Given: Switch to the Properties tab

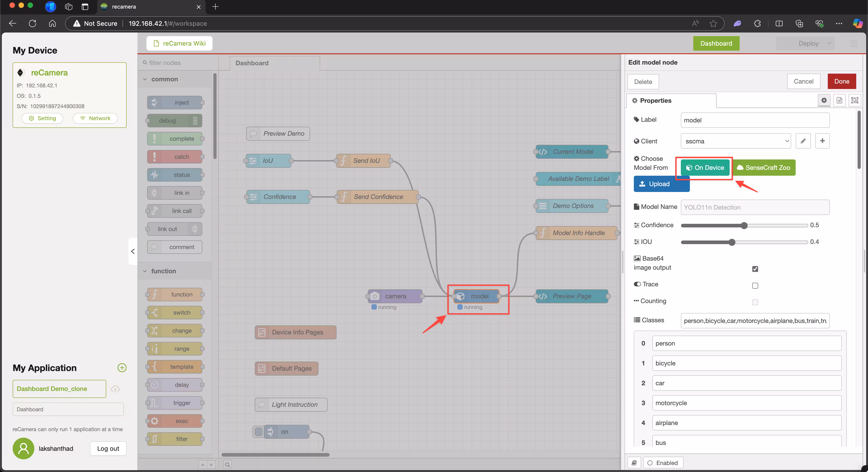Looking at the screenshot, I should click(655, 100).
